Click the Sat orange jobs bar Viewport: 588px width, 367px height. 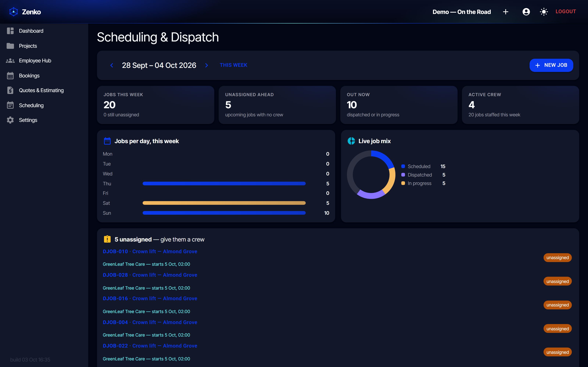tap(224, 203)
